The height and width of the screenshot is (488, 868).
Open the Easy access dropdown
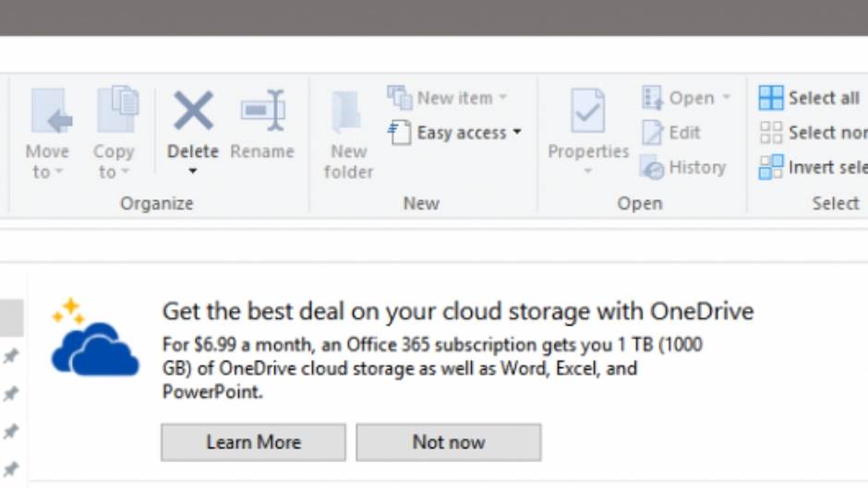coord(517,133)
